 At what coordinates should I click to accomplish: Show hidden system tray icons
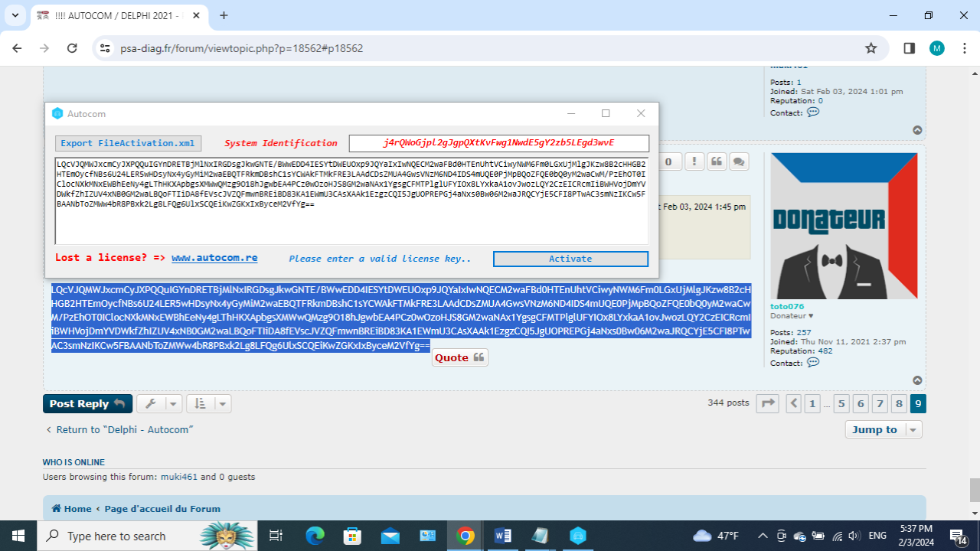tap(763, 536)
